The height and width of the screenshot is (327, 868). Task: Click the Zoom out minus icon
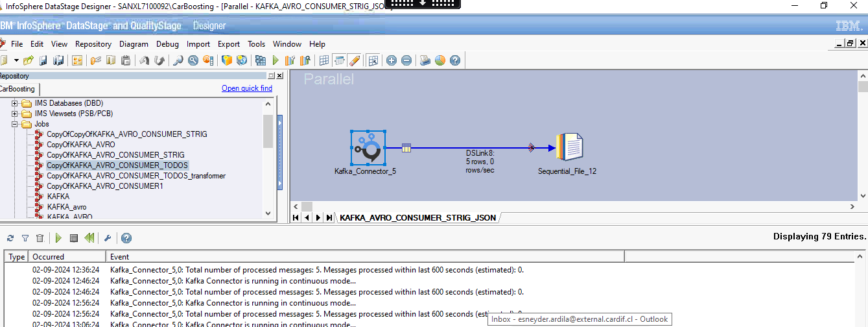406,60
